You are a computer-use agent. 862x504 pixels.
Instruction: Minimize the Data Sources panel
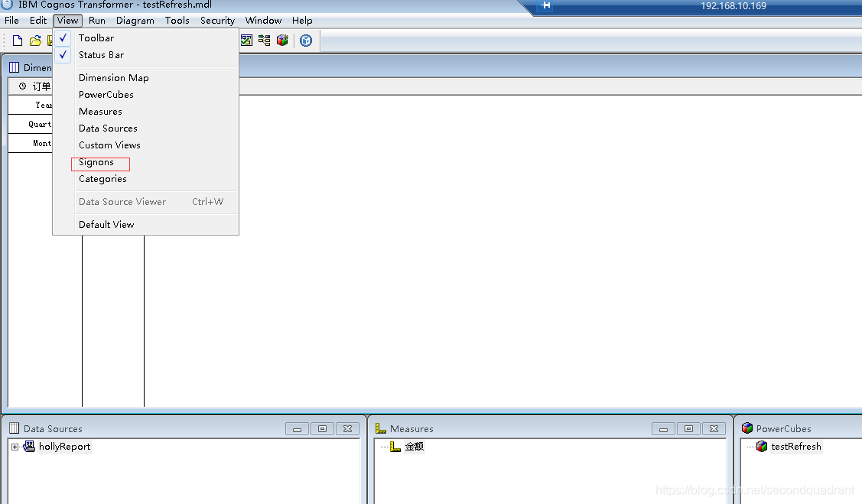click(x=297, y=429)
